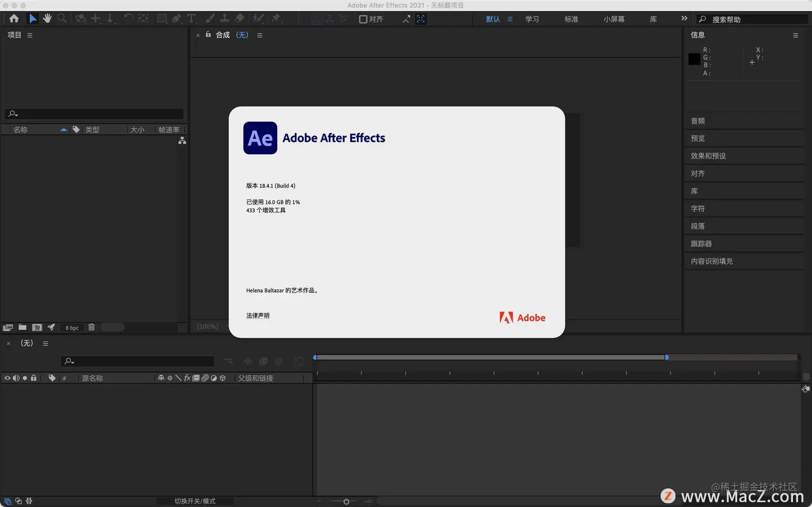Toggle the Transfer Controls pane at timeline bottom

point(18,501)
